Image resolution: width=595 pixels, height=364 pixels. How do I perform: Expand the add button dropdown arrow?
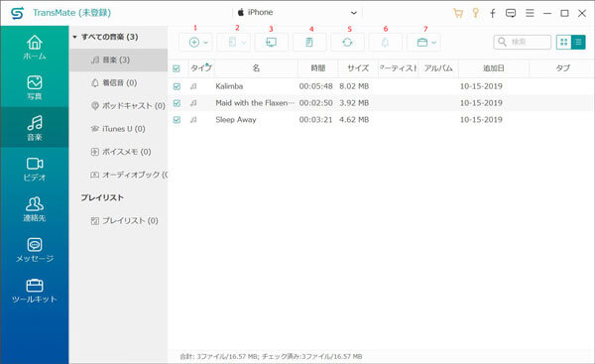point(205,43)
